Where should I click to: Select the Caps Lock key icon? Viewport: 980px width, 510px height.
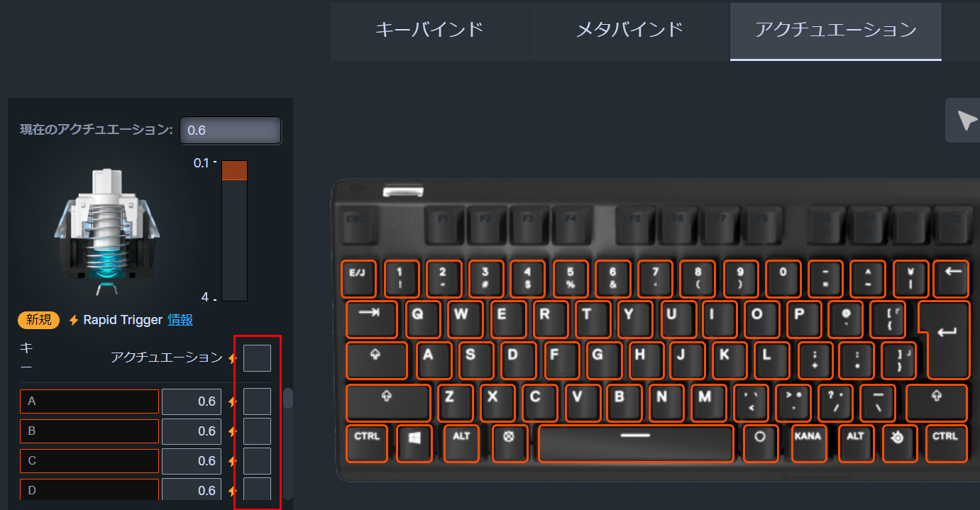pos(377,361)
